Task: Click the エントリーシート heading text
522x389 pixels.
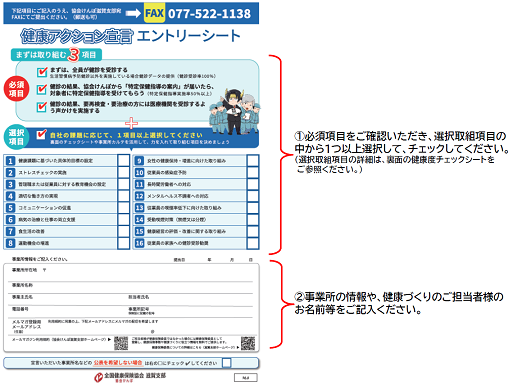Action: (x=189, y=36)
